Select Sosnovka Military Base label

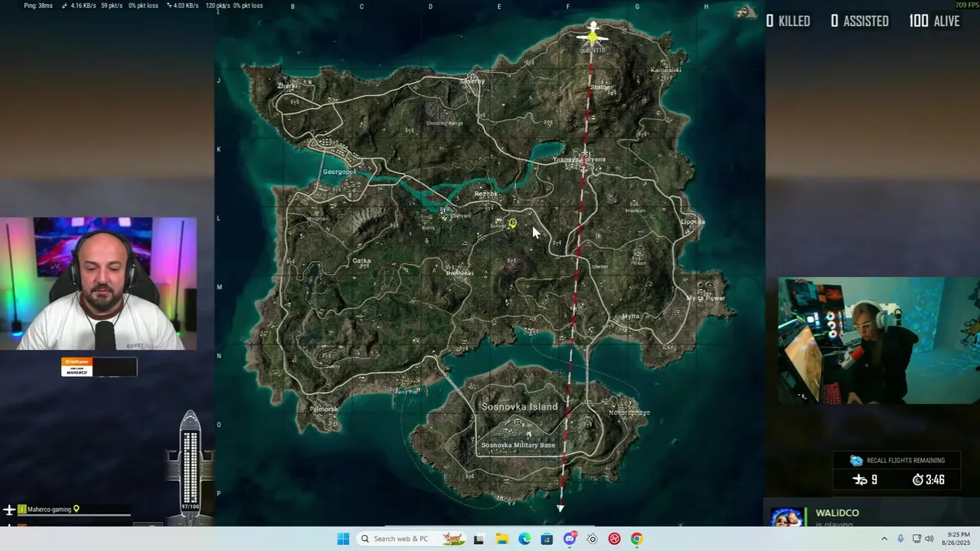(518, 445)
